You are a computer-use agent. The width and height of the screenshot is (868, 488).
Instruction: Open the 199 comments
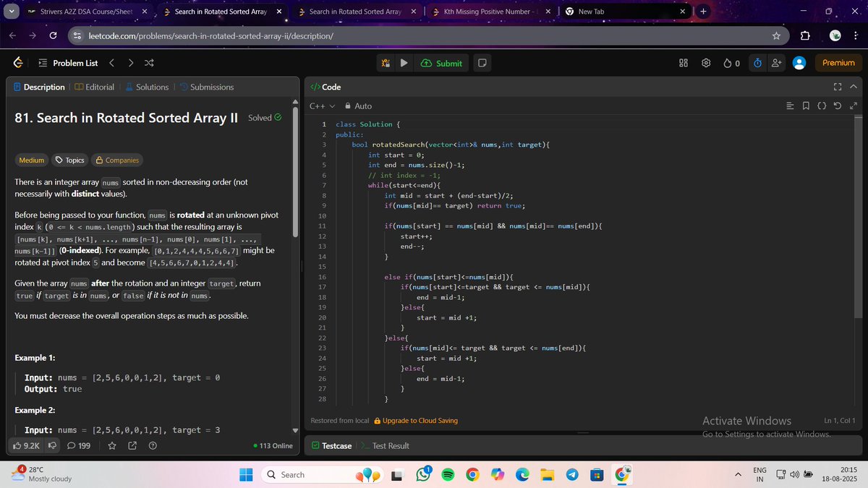(79, 445)
